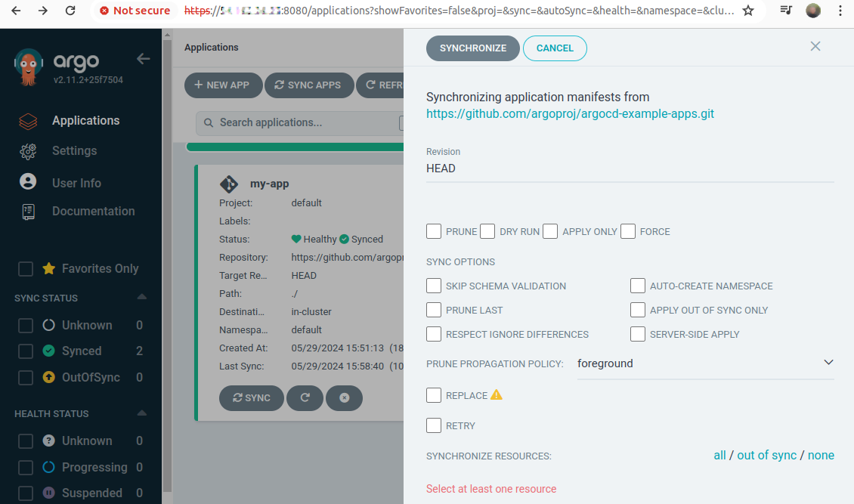This screenshot has width=854, height=504.
Task: Select 'none' synchronize resources link
Action: pyautogui.click(x=821, y=456)
